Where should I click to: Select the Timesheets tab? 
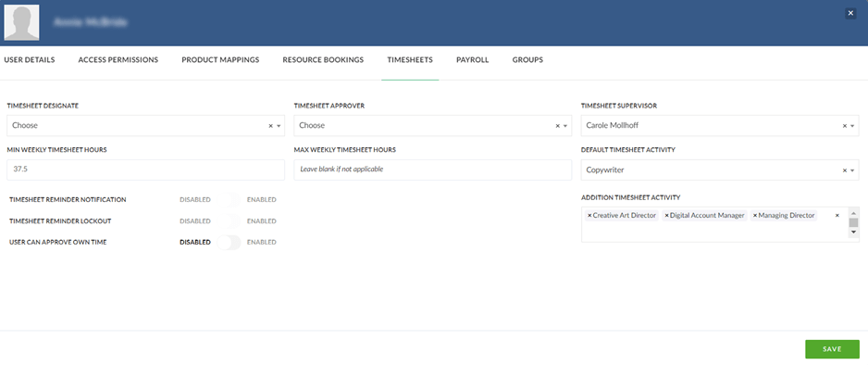[410, 60]
